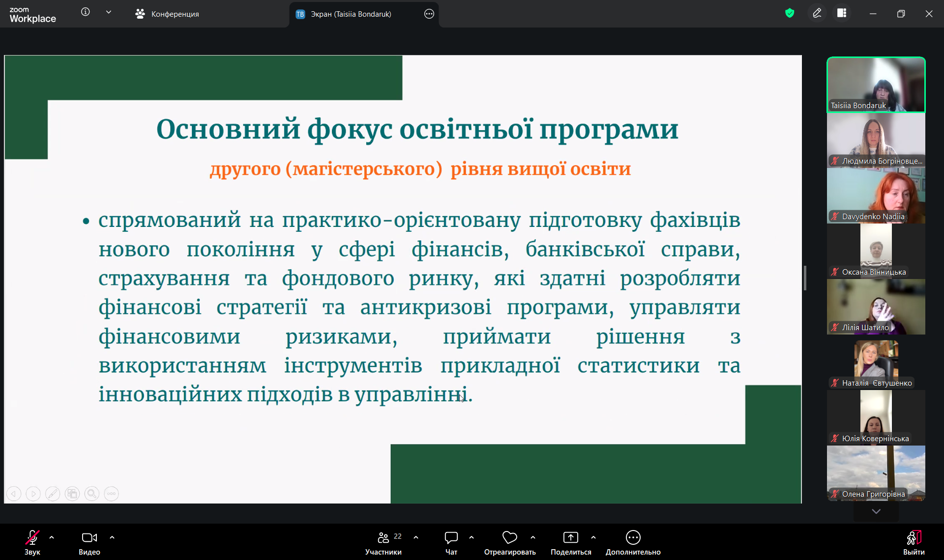Click the slide show pen tool

53,494
